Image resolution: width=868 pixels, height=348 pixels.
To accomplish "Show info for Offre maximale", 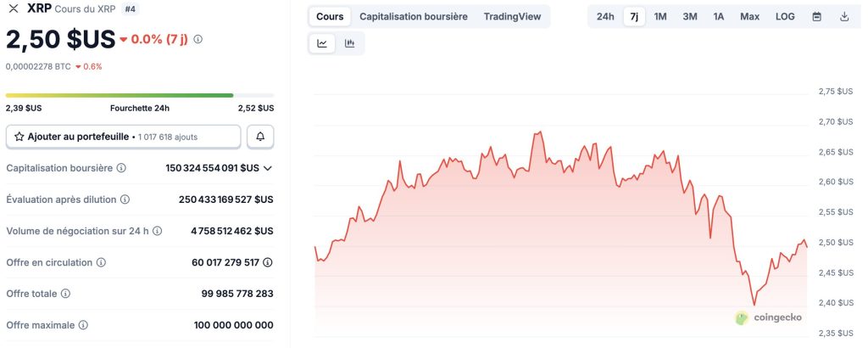I will pyautogui.click(x=83, y=325).
